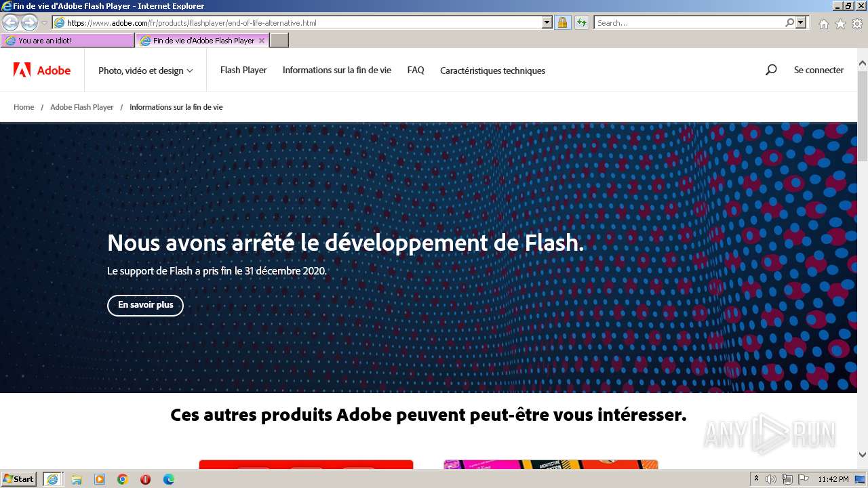
Task: Show hidden tray icons arrow
Action: coord(756,479)
